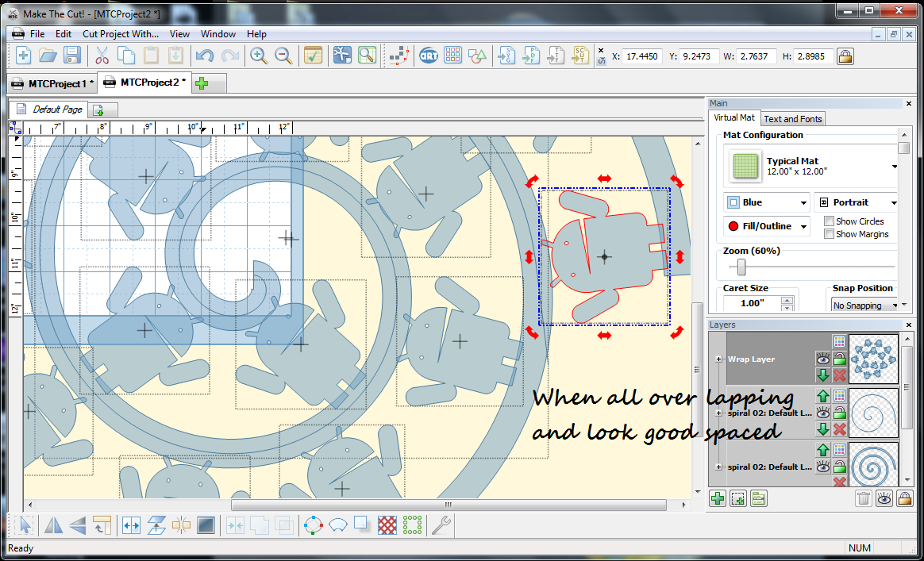
Task: Switch to the Text and Fonts tab
Action: (x=792, y=119)
